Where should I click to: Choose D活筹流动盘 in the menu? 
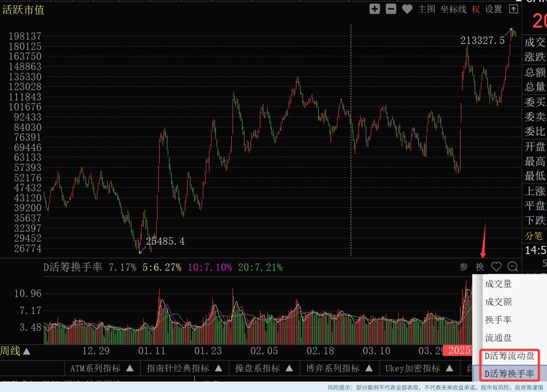coord(509,356)
